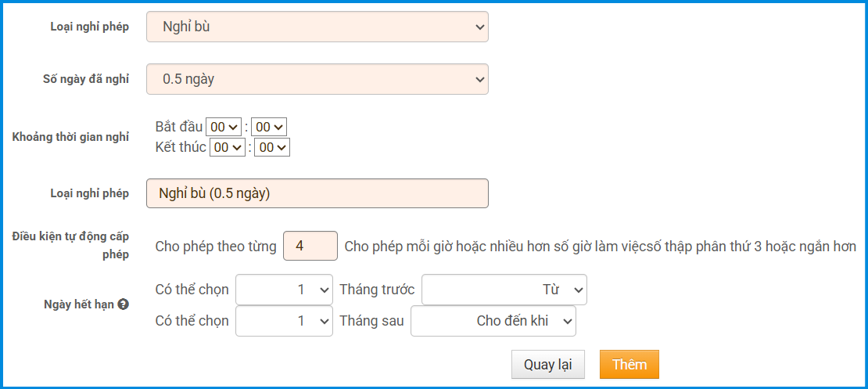Image resolution: width=868 pixels, height=389 pixels.
Task: Click the Số ngày đã nghỉ label
Action: point(85,79)
